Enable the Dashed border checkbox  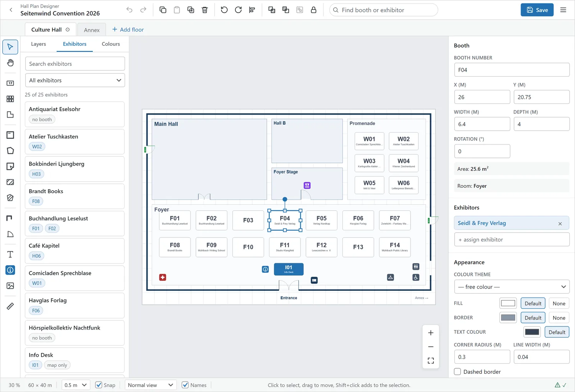[457, 372]
